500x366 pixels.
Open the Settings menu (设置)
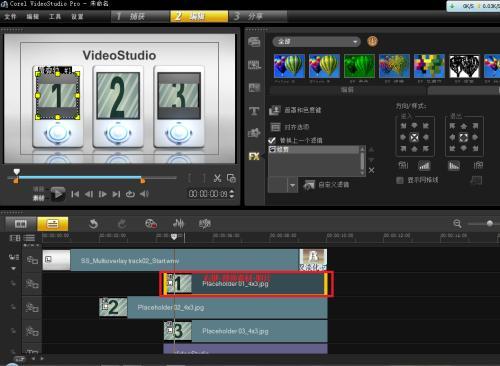tap(77, 17)
